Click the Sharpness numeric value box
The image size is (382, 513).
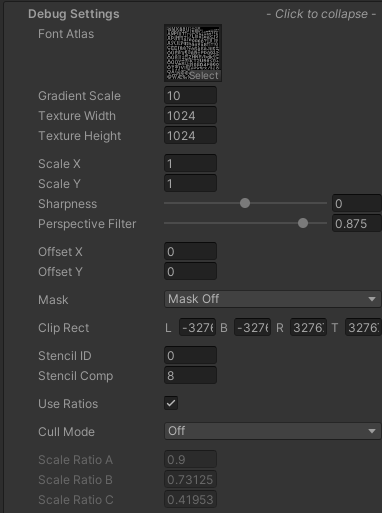(x=357, y=203)
